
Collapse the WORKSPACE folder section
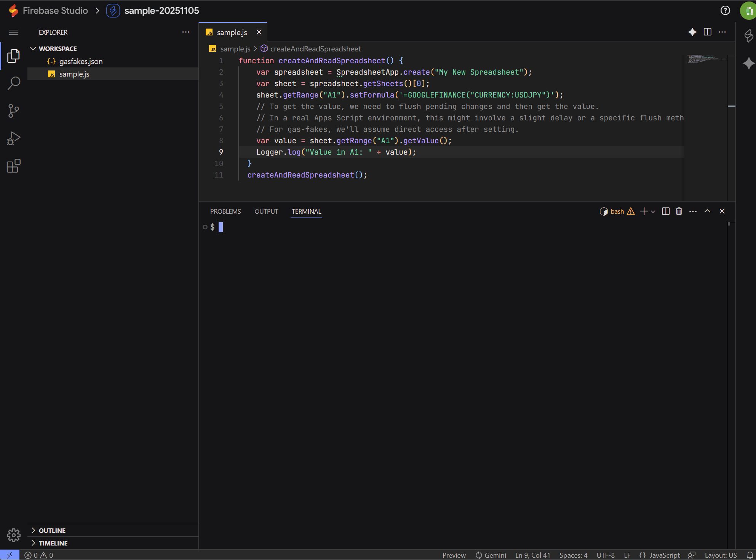pos(34,49)
